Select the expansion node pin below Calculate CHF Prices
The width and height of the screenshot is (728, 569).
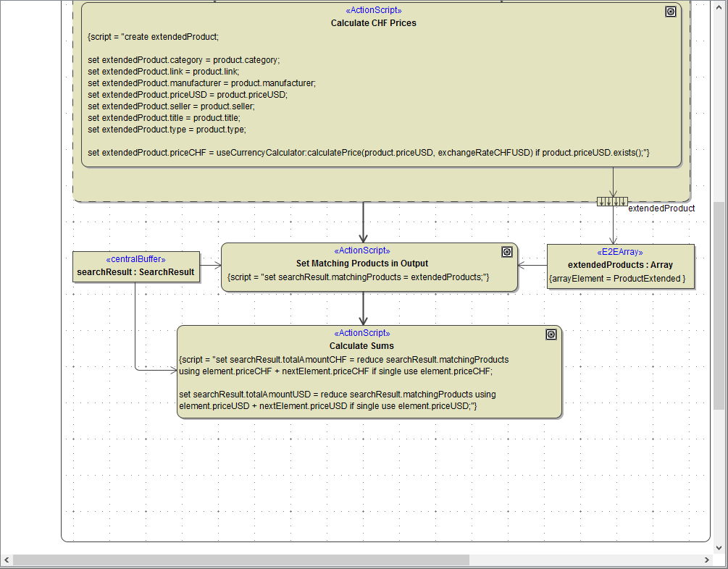click(613, 201)
